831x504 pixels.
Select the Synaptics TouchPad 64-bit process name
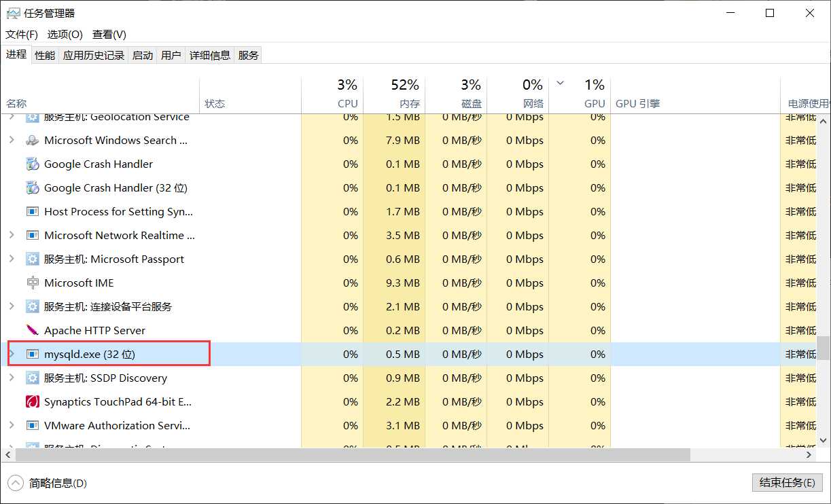pyautogui.click(x=118, y=402)
